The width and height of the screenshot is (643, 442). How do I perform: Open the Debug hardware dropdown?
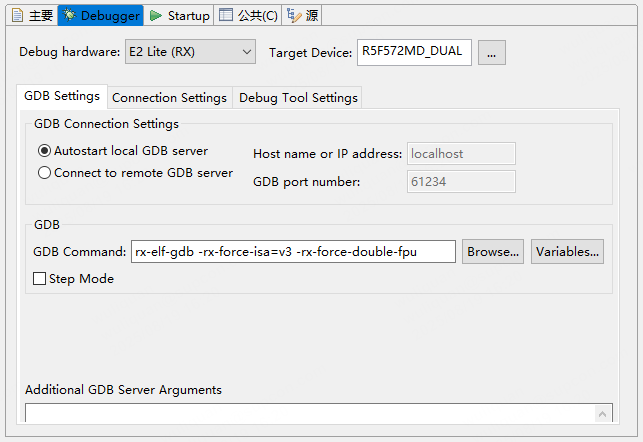click(x=190, y=52)
